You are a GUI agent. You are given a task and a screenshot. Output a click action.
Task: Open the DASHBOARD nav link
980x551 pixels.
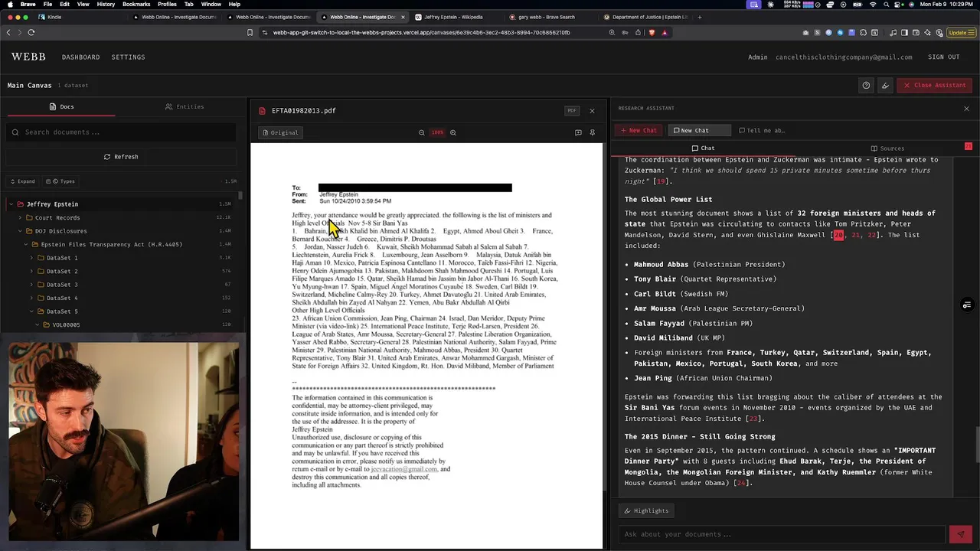(x=80, y=57)
